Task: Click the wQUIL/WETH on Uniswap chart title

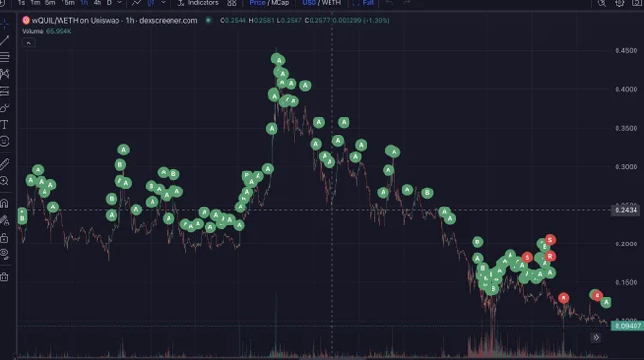Action: (x=115, y=20)
